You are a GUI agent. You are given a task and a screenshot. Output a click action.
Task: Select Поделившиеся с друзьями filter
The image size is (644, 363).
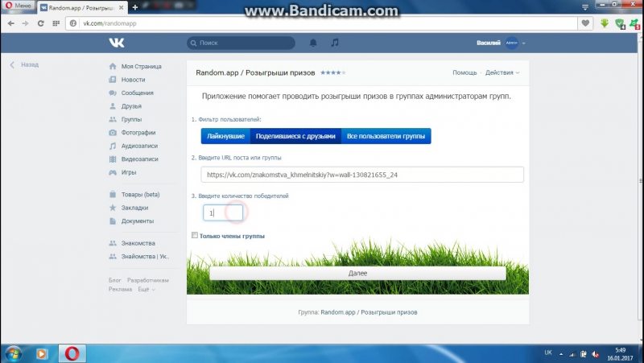click(295, 136)
